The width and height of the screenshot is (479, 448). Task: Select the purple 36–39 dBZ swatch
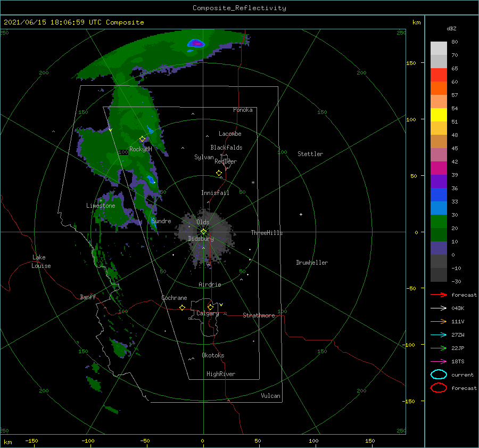[439, 181]
